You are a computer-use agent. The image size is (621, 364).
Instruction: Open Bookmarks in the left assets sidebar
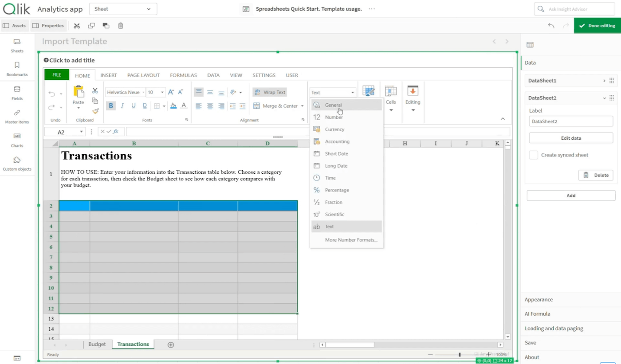point(17,69)
